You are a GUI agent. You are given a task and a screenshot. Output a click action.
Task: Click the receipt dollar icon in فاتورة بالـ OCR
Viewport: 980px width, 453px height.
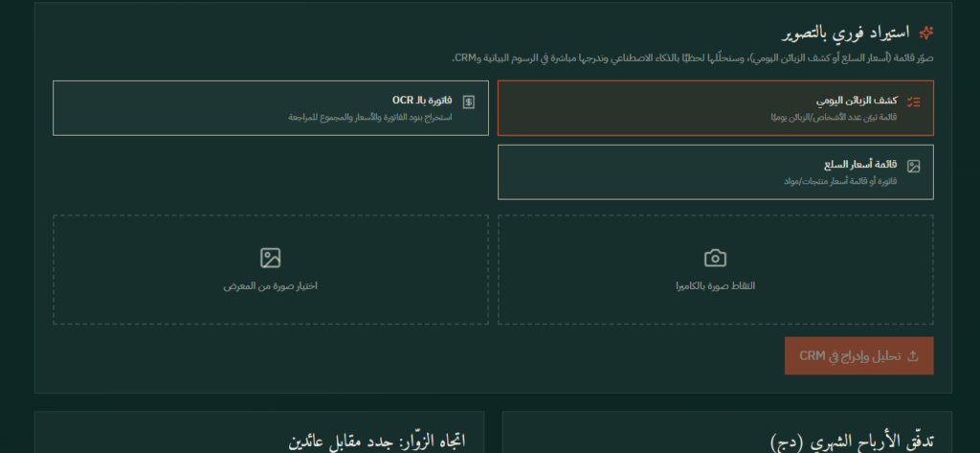coord(469,102)
